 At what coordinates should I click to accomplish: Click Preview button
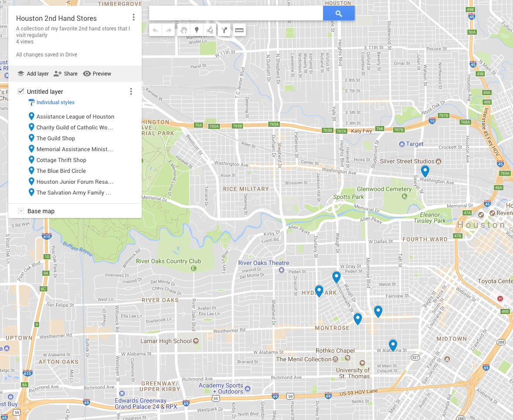(97, 73)
